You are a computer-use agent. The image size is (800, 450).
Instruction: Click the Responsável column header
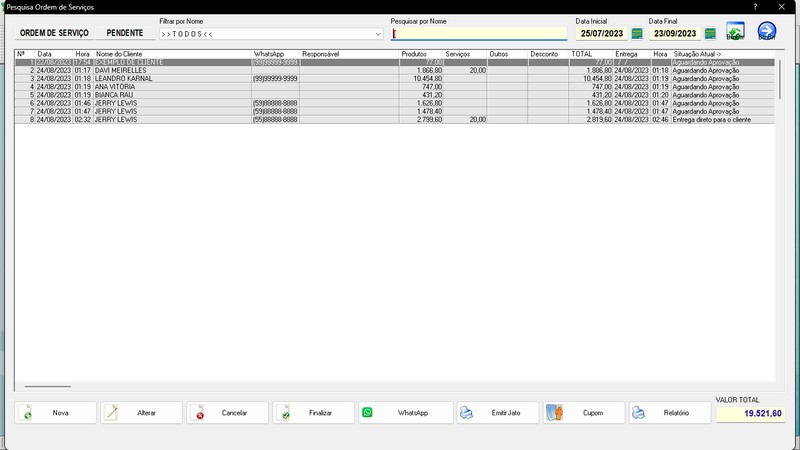(x=349, y=54)
